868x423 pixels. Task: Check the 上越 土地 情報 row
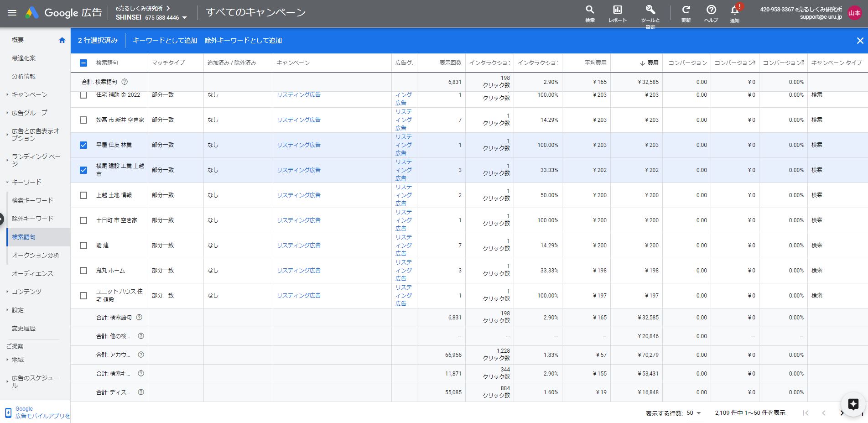click(83, 195)
